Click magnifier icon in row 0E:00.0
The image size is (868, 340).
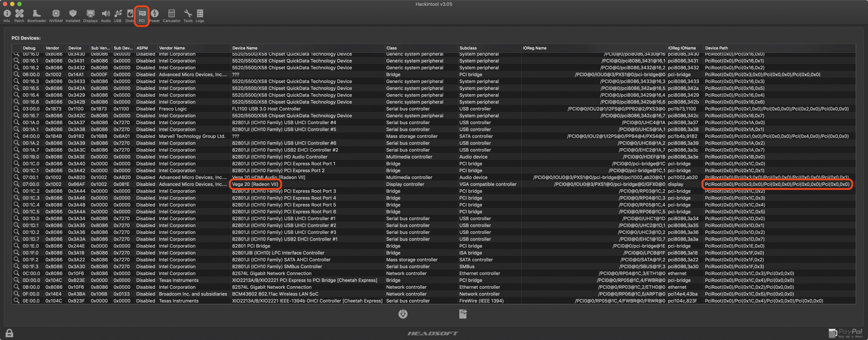(16, 300)
